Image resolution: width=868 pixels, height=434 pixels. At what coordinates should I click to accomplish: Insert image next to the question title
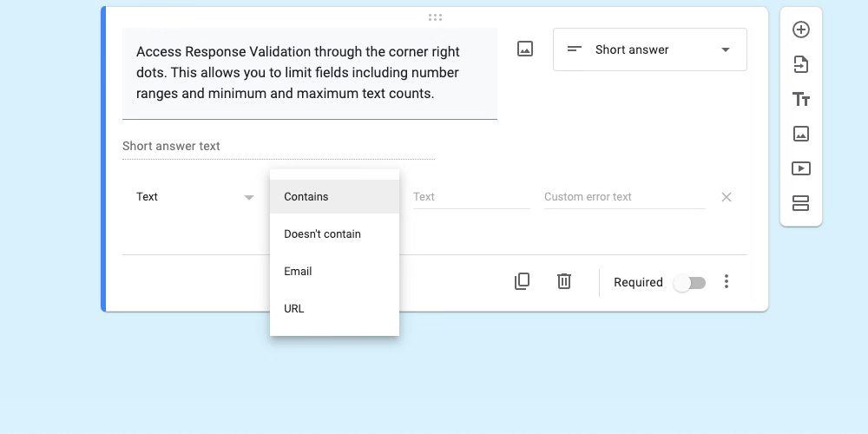(525, 49)
